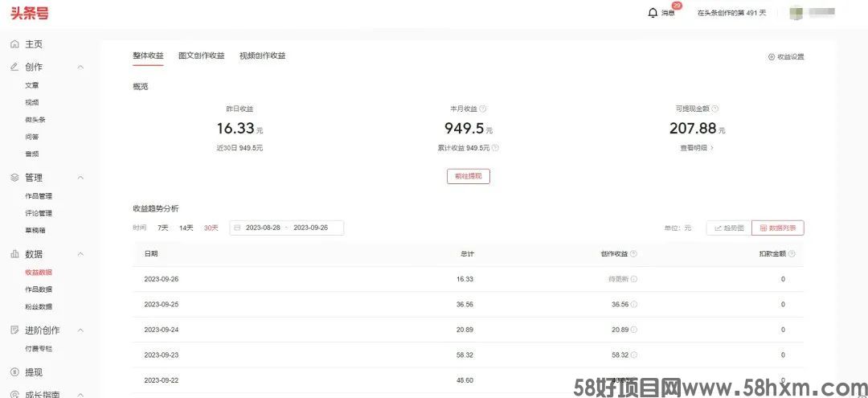
Task: Click help icon on 扣款金额 column header
Action: click(x=792, y=253)
